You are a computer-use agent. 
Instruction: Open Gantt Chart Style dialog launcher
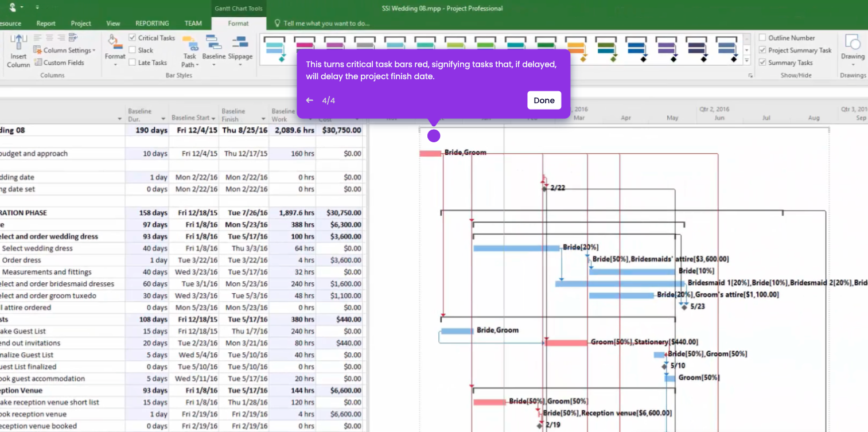click(750, 76)
